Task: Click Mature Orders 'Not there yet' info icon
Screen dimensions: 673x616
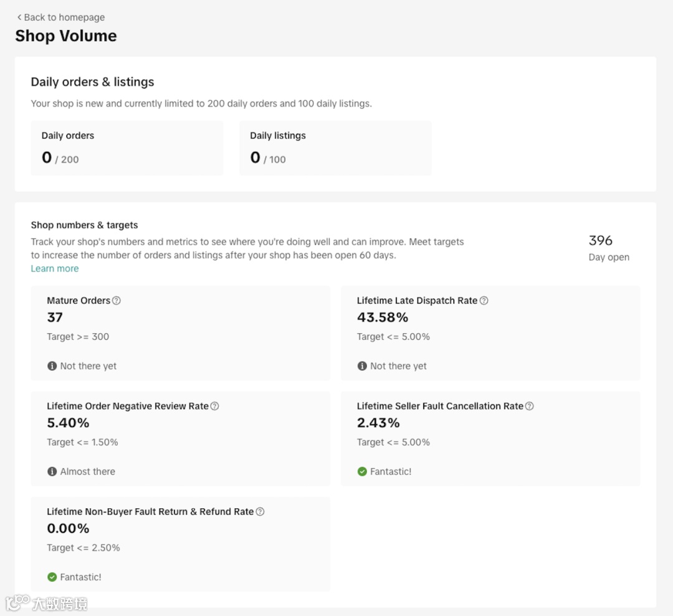Action: click(x=52, y=366)
